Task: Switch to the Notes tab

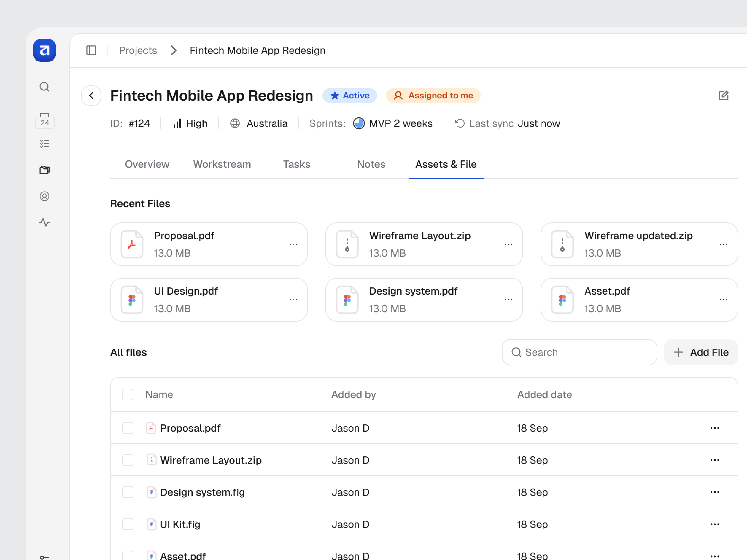Action: click(371, 164)
